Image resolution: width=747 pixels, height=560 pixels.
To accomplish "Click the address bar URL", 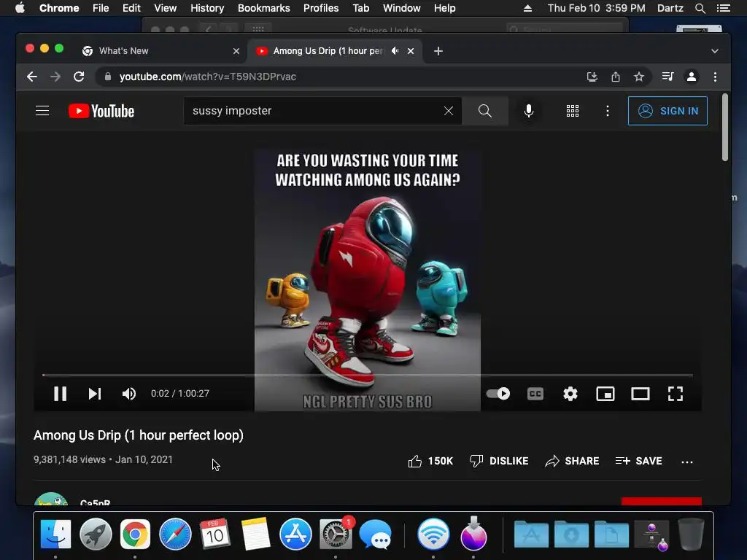I will pyautogui.click(x=208, y=77).
